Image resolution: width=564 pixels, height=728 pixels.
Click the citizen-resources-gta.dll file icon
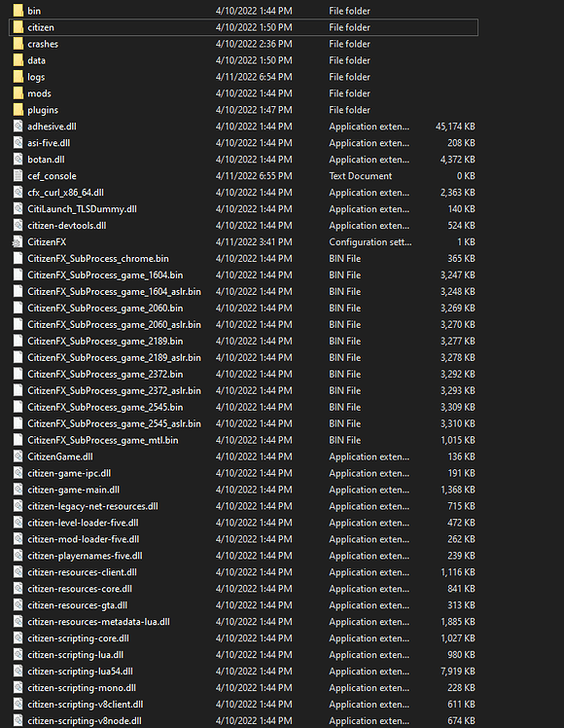click(18, 605)
